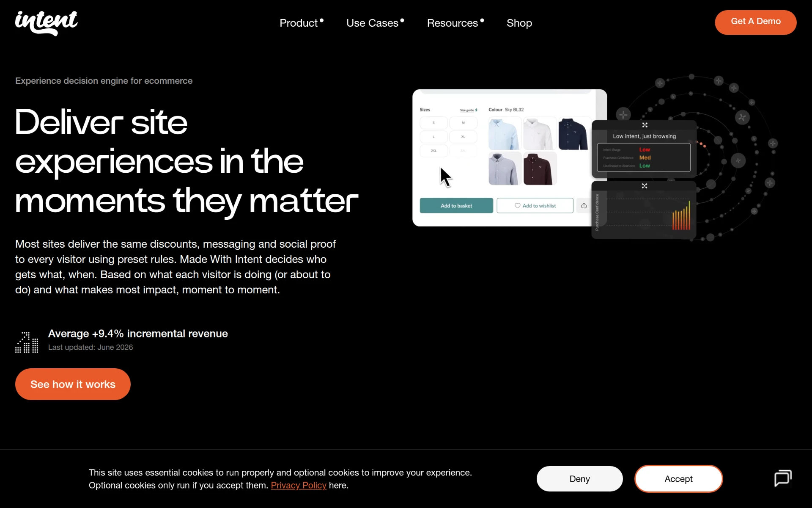The height and width of the screenshot is (508, 812).
Task: Expand the Product menu
Action: pyautogui.click(x=302, y=23)
